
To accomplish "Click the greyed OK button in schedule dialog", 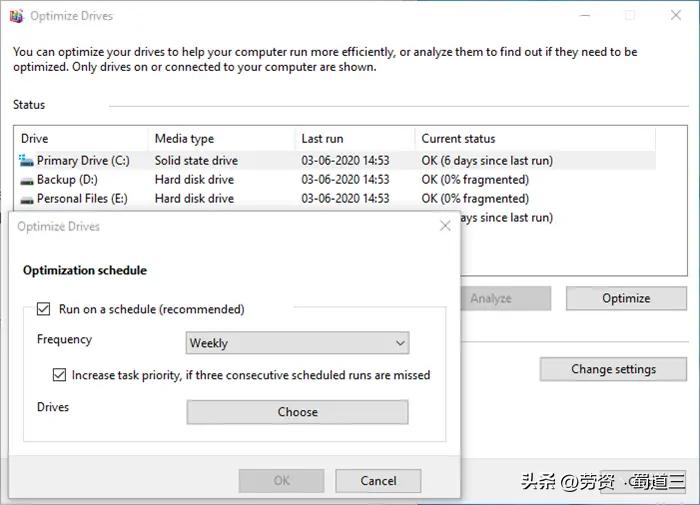I will coord(281,481).
